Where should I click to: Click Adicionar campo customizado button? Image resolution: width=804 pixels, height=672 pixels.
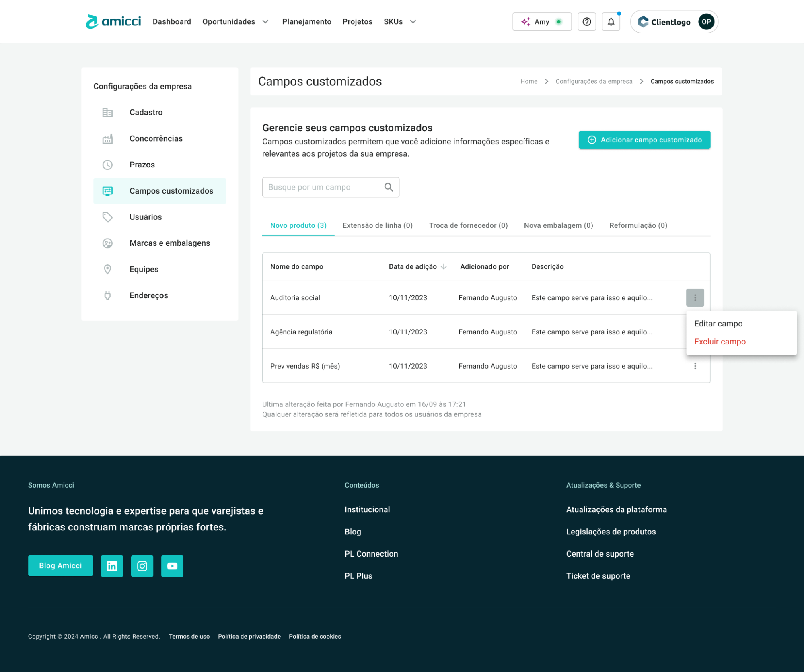click(x=644, y=140)
